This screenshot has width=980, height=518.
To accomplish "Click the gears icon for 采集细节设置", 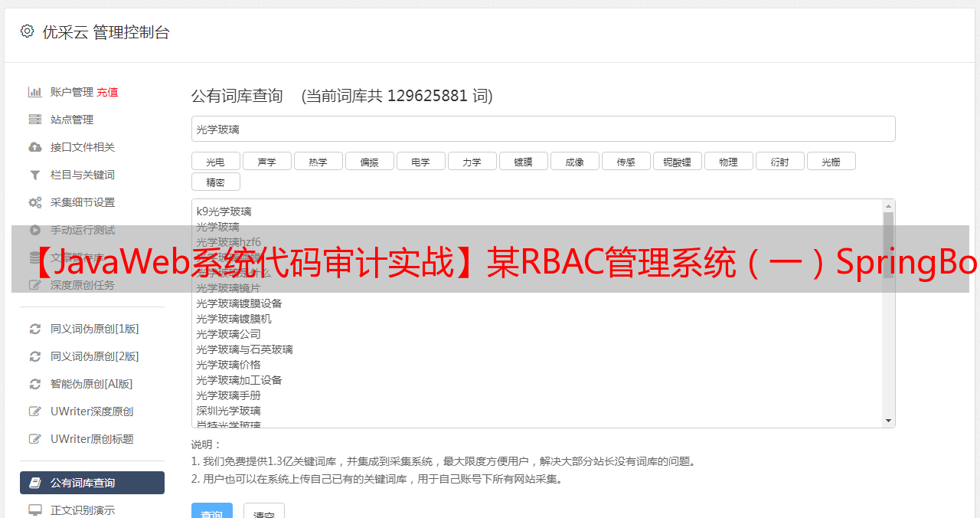I will (x=35, y=202).
